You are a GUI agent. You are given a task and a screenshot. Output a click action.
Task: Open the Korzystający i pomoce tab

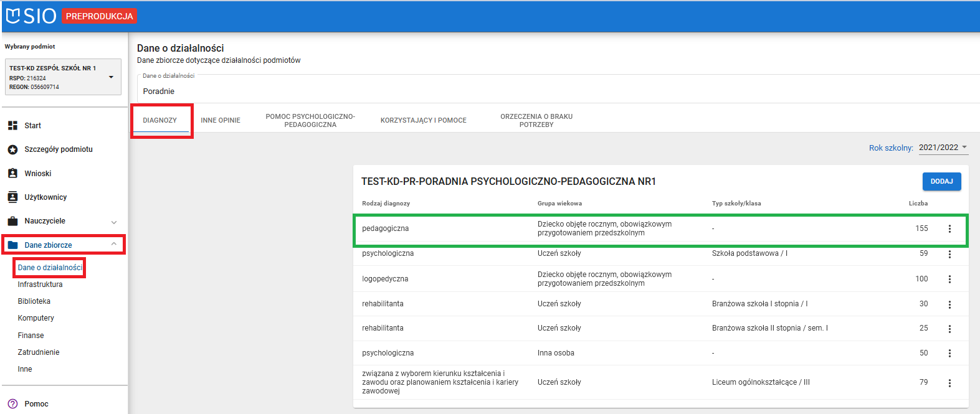coord(424,120)
